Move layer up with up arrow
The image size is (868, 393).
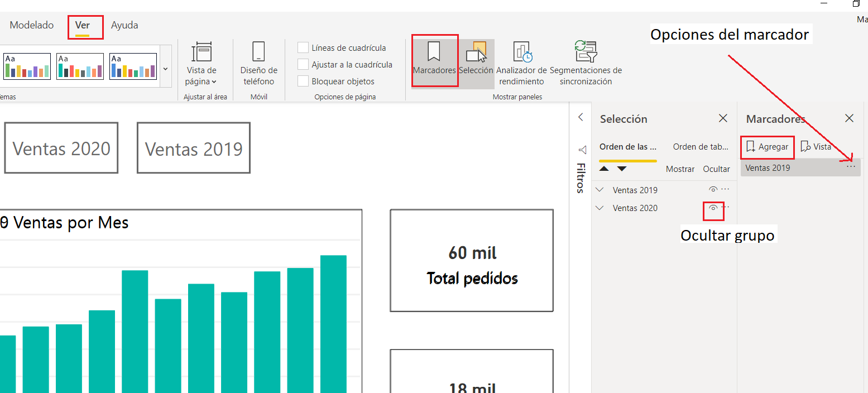[x=605, y=169]
